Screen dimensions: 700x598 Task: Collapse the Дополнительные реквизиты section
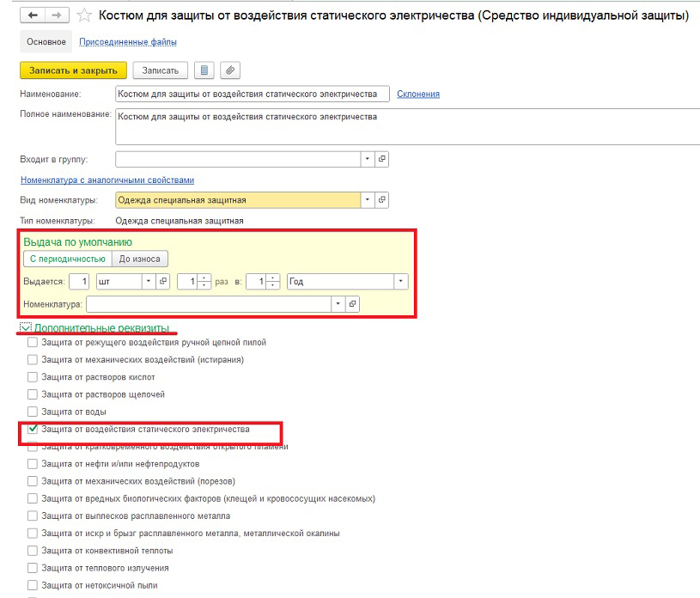(x=26, y=328)
